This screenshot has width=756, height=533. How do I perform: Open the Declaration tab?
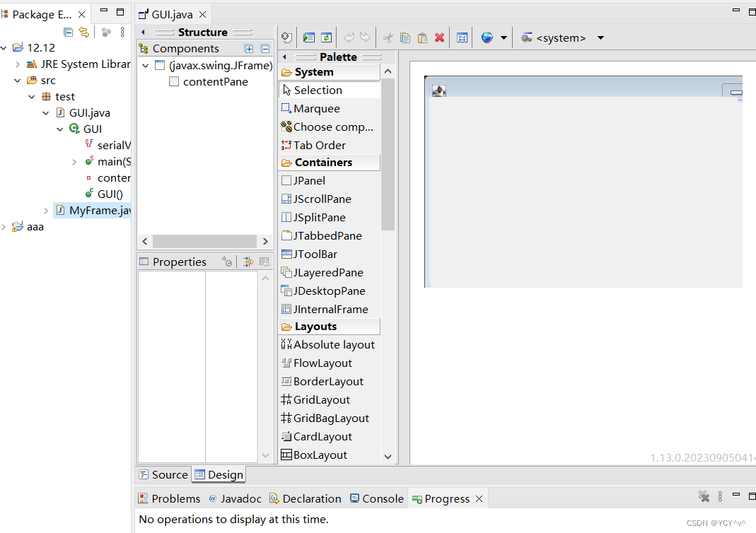[x=306, y=499]
